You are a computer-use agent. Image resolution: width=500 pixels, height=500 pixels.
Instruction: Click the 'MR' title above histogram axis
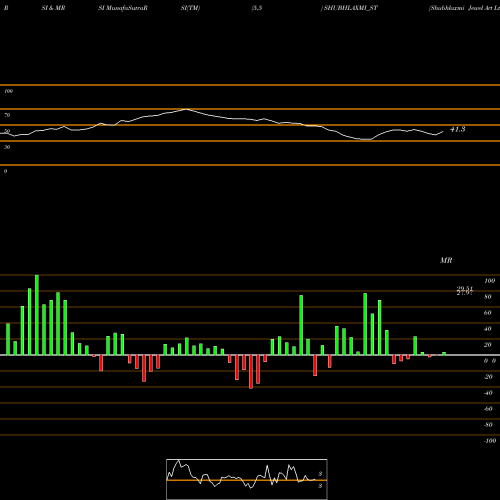pyautogui.click(x=446, y=260)
